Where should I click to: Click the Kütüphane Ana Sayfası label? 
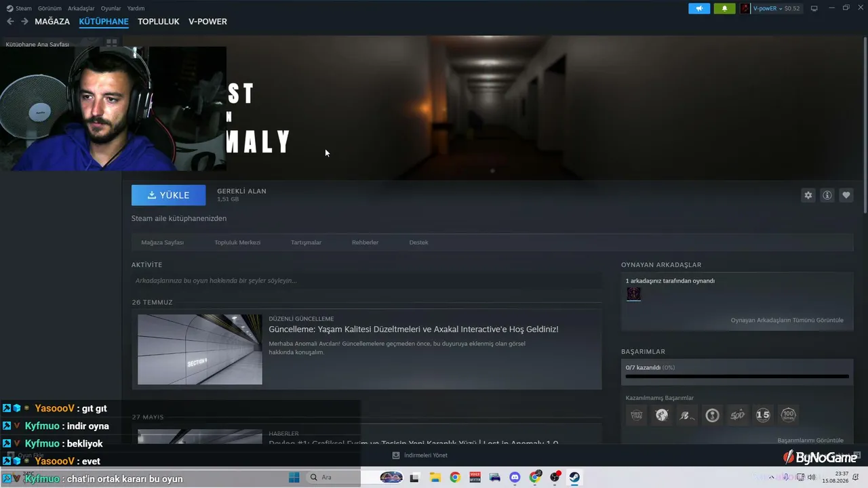click(x=37, y=45)
